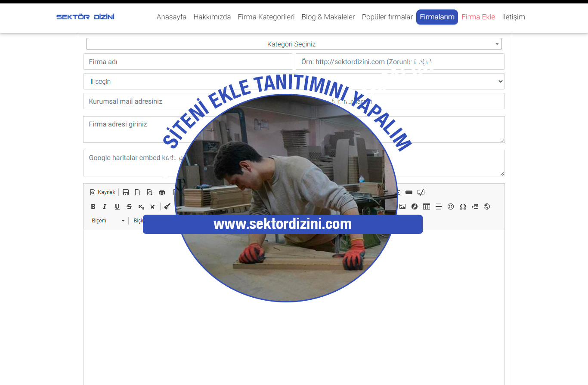The image size is (588, 385).
Task: Insert horizontal line icon
Action: point(439,206)
